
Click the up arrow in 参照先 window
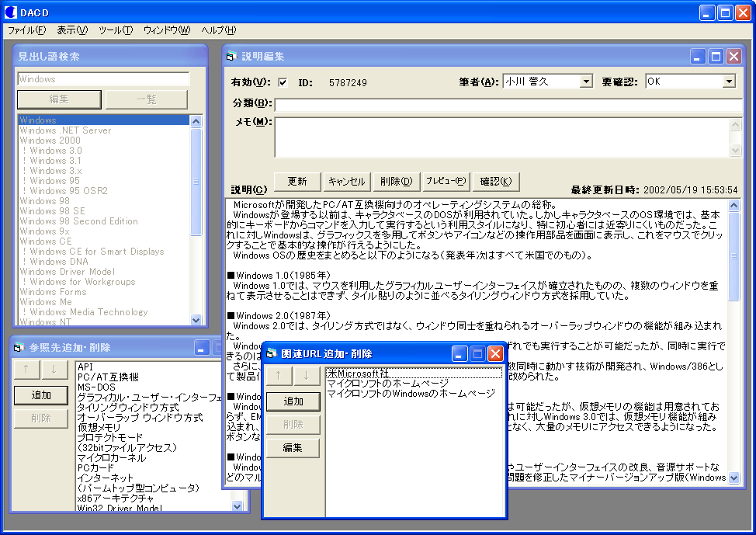(x=26, y=370)
